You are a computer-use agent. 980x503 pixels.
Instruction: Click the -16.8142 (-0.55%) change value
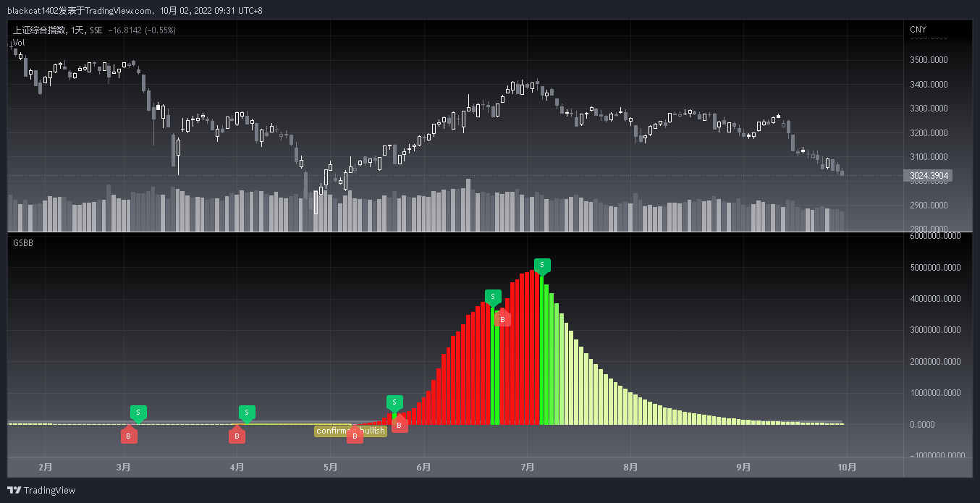coord(141,30)
